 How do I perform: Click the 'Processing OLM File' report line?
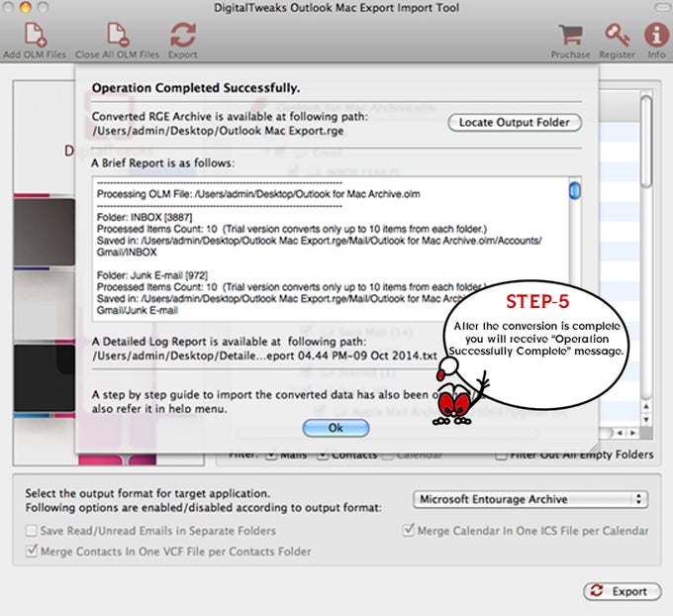(x=258, y=194)
